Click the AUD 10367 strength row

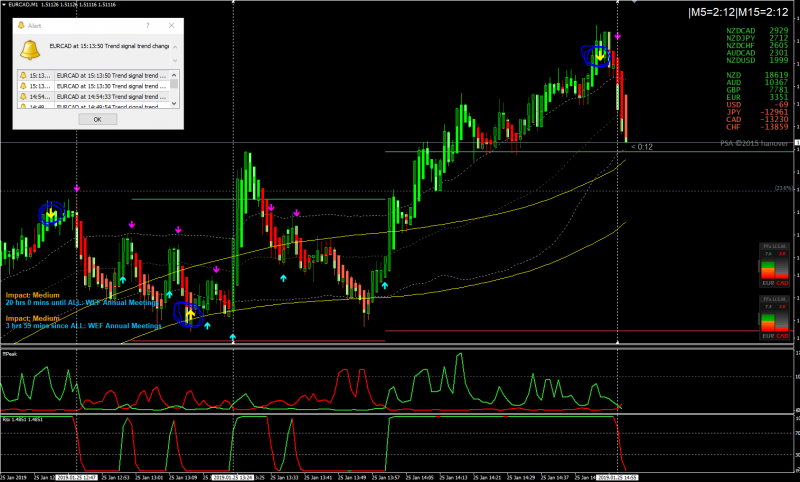(x=757, y=83)
